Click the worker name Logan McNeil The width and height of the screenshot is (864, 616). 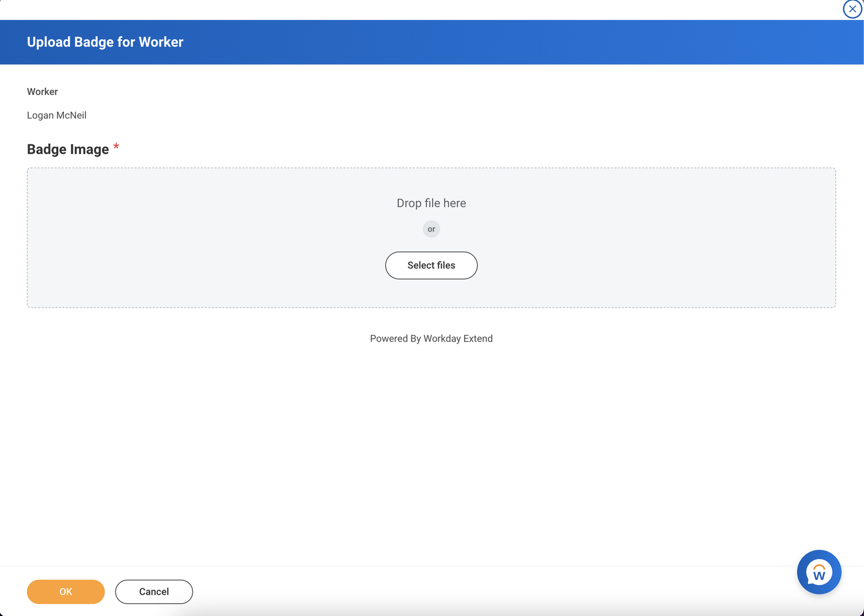[x=56, y=115]
